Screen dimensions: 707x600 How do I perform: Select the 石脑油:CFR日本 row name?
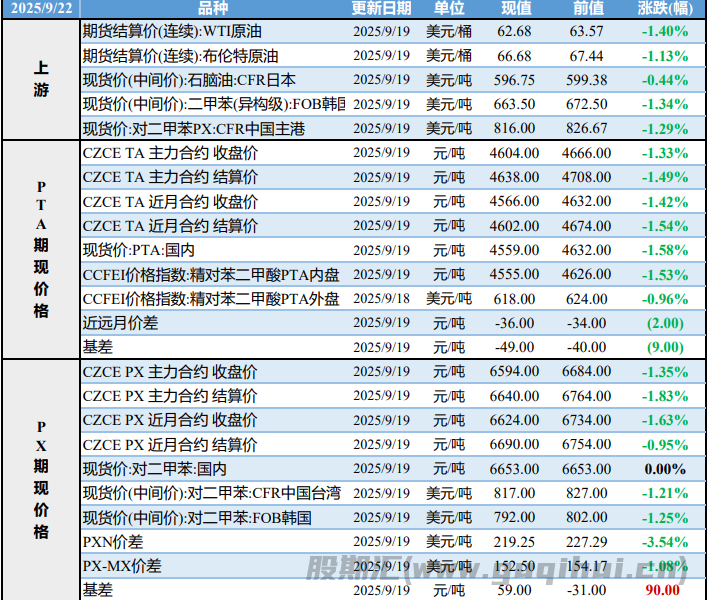pos(189,80)
